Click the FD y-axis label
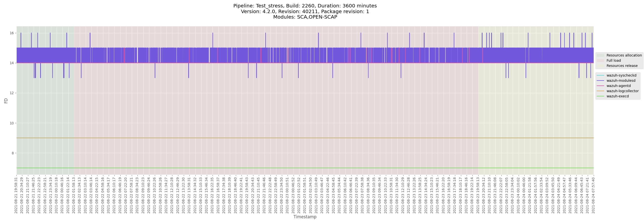 coord(6,101)
